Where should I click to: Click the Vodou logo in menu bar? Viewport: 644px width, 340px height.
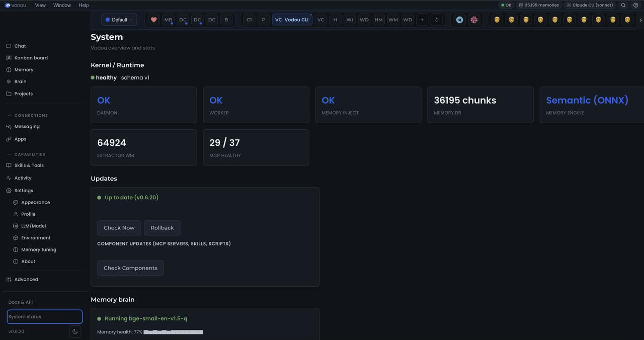(15, 5)
